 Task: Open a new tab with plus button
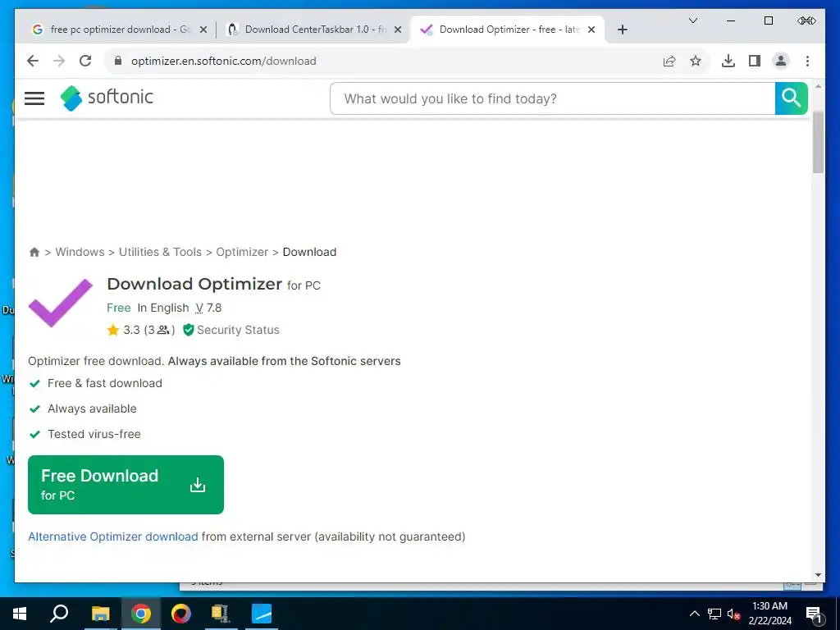pos(622,30)
